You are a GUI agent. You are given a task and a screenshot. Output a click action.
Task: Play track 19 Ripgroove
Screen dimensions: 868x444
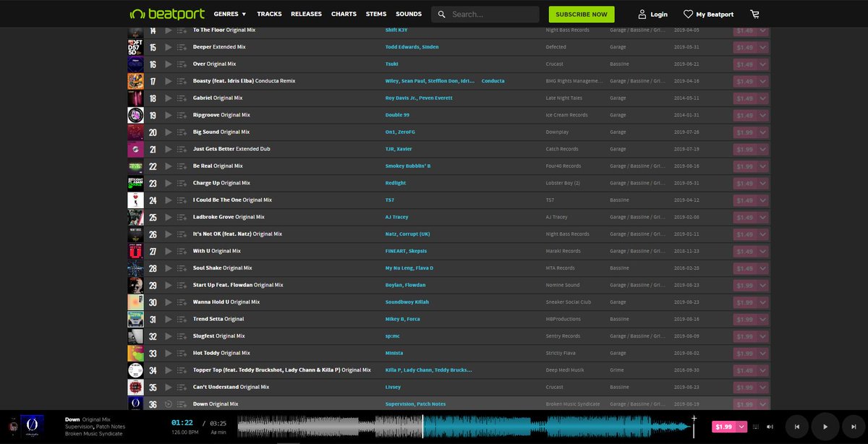[x=168, y=115]
